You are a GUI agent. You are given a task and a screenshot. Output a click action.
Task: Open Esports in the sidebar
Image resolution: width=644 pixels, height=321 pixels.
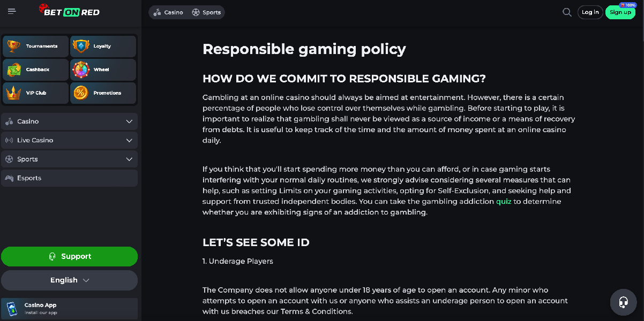(69, 178)
